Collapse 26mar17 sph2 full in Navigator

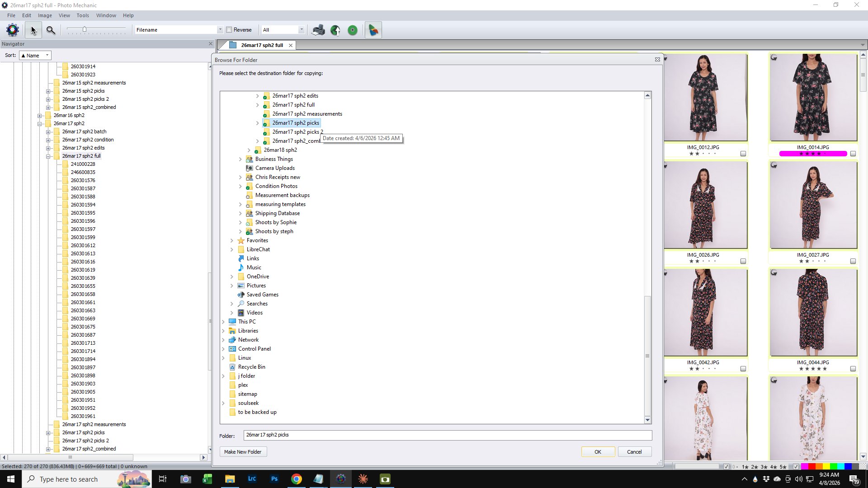pos(48,156)
